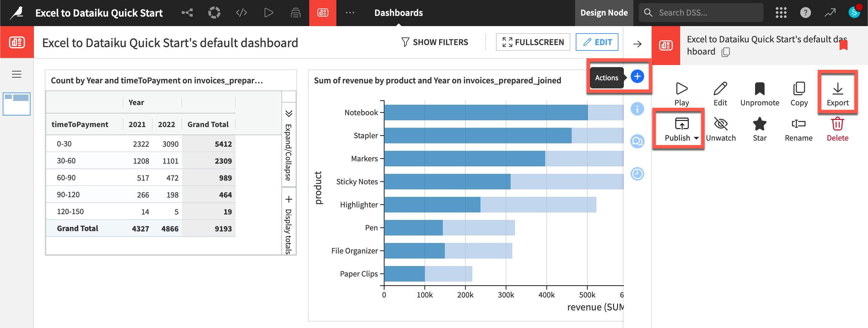The height and width of the screenshot is (328, 868).
Task: Click the Dataiku bird logo
Action: click(17, 13)
